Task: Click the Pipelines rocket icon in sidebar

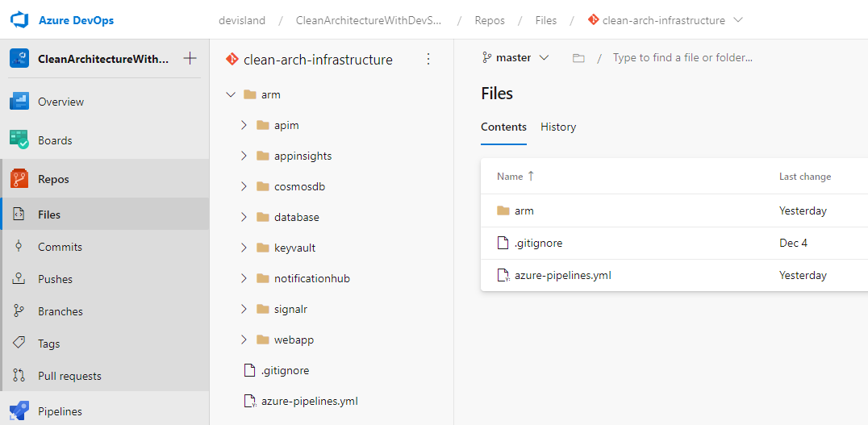Action: [x=19, y=411]
